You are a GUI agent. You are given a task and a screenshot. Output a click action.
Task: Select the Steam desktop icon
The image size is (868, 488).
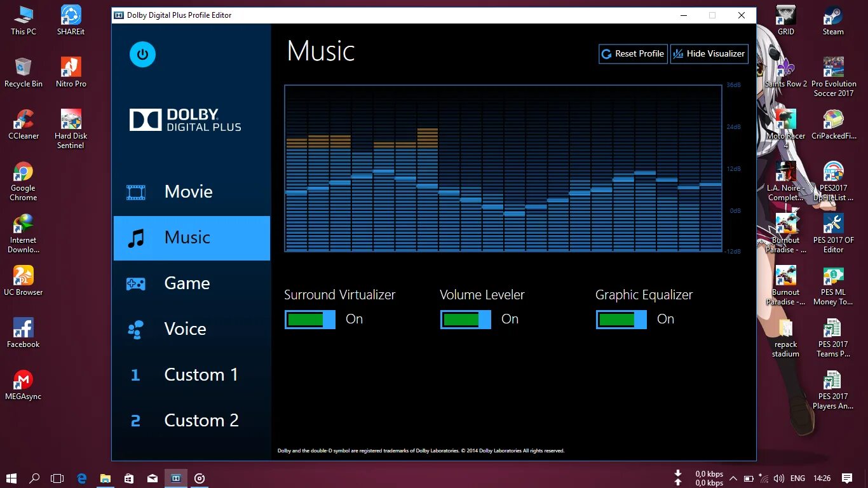click(833, 20)
